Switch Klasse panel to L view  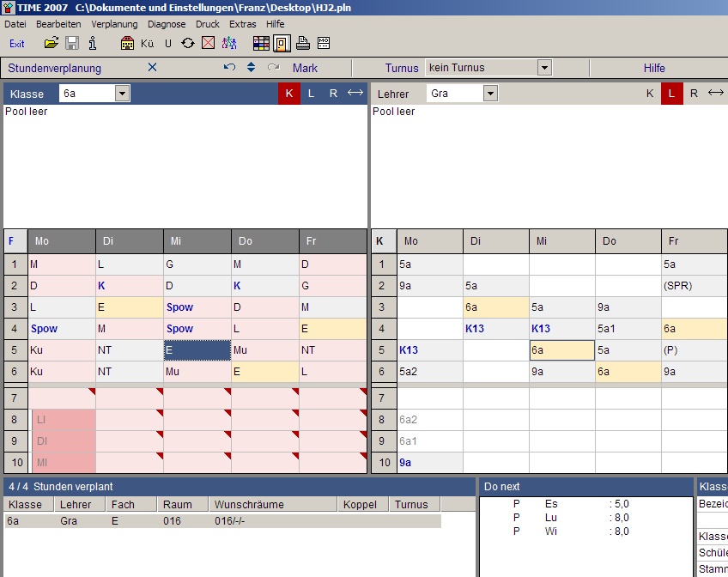(311, 94)
